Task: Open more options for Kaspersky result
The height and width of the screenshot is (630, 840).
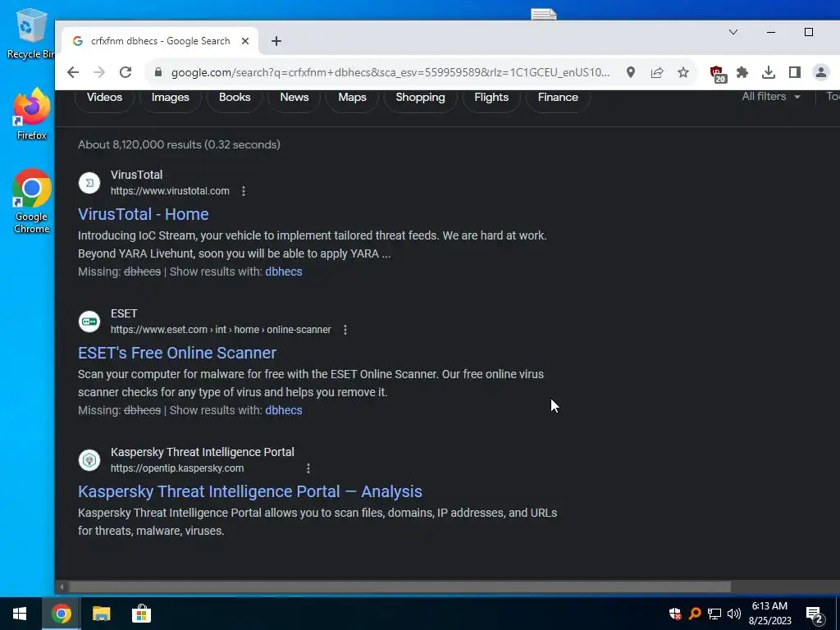Action: coord(308,468)
